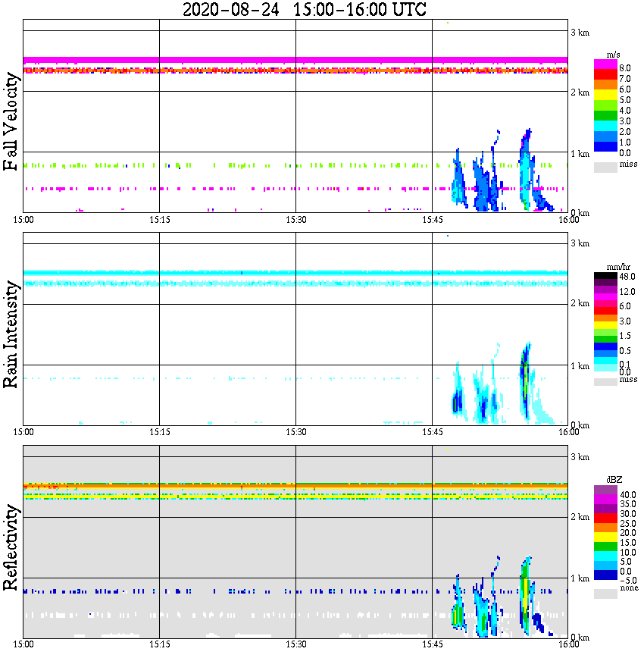Click the 15:15 time label under Fall Velocity
This screenshot has width=644, height=658.
[x=160, y=220]
